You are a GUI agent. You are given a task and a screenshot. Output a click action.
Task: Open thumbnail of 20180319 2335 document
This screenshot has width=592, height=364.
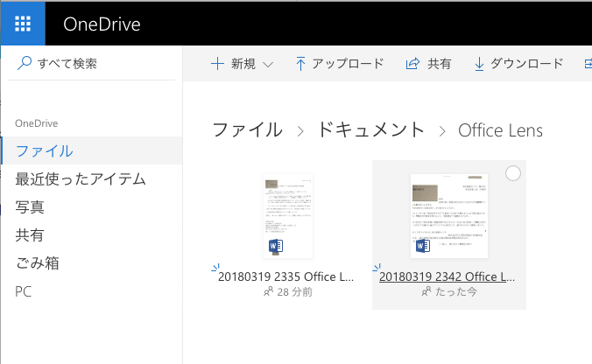click(288, 216)
